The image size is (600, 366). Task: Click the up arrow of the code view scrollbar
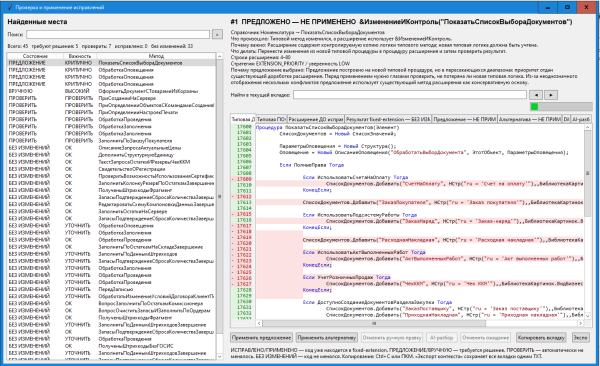coord(587,127)
